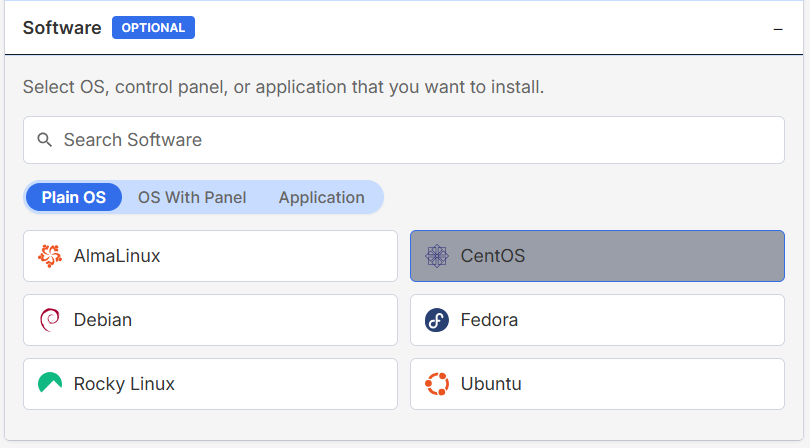Click the CentOS logo icon

437,256
